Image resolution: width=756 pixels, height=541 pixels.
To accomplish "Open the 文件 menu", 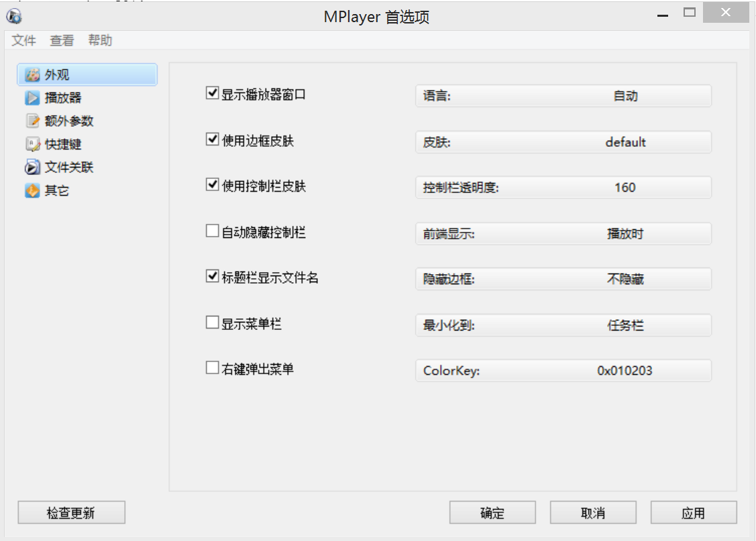I will point(23,40).
